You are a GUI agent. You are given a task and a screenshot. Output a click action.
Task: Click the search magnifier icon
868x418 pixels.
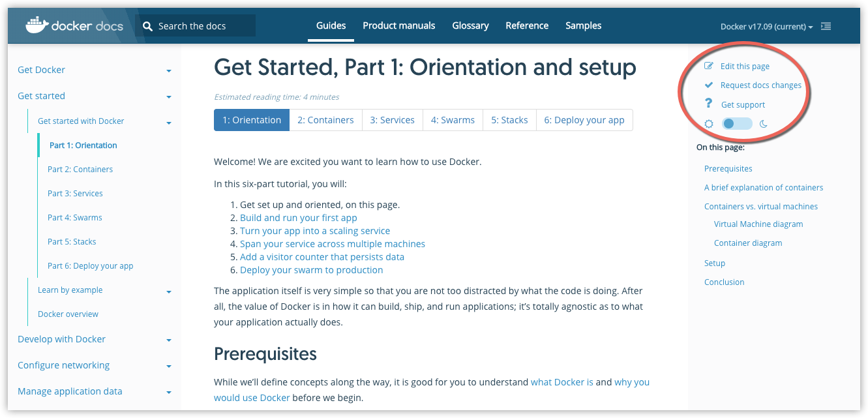[x=148, y=26]
